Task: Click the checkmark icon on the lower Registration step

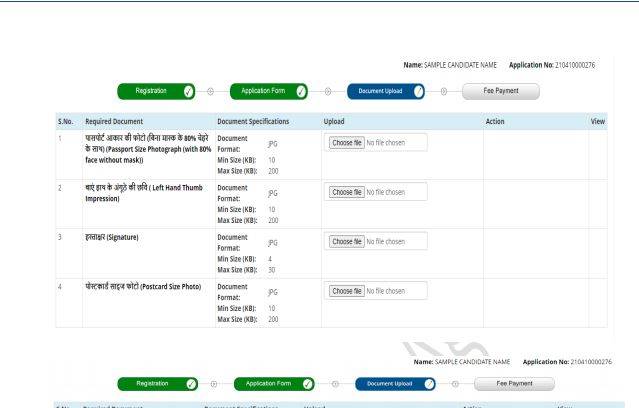Action: [189, 381]
